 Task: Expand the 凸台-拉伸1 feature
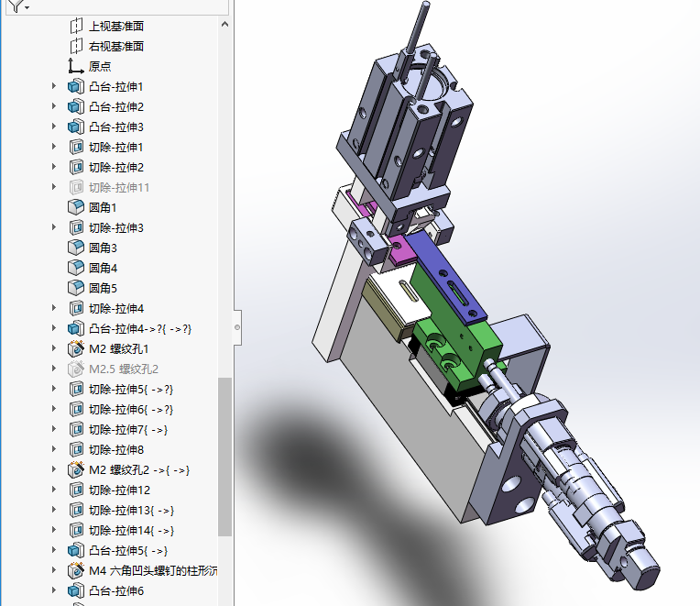pos(54,86)
